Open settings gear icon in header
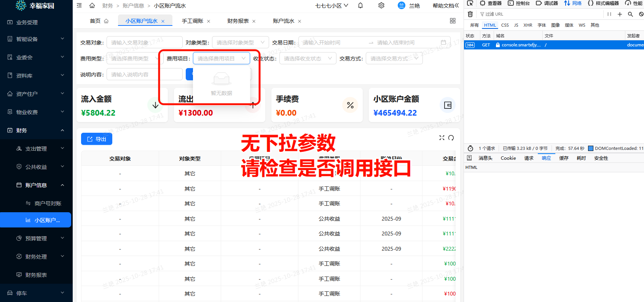 click(381, 5)
